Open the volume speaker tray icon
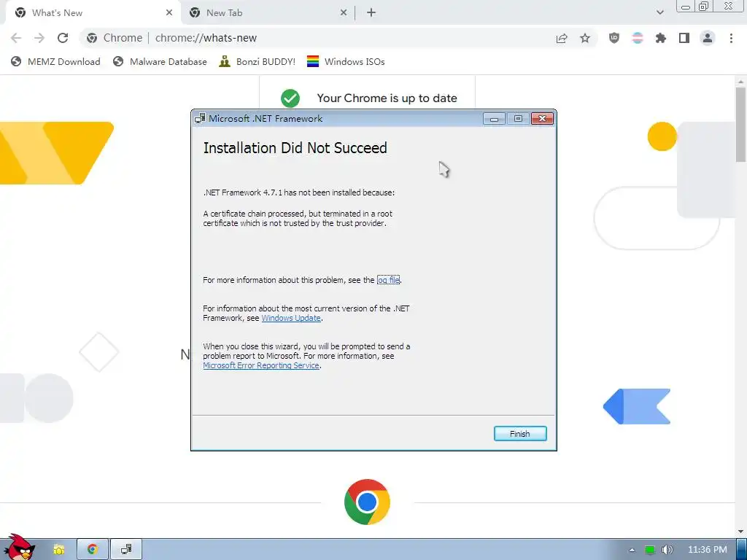Screen dimensions: 747x560 (x=667, y=550)
